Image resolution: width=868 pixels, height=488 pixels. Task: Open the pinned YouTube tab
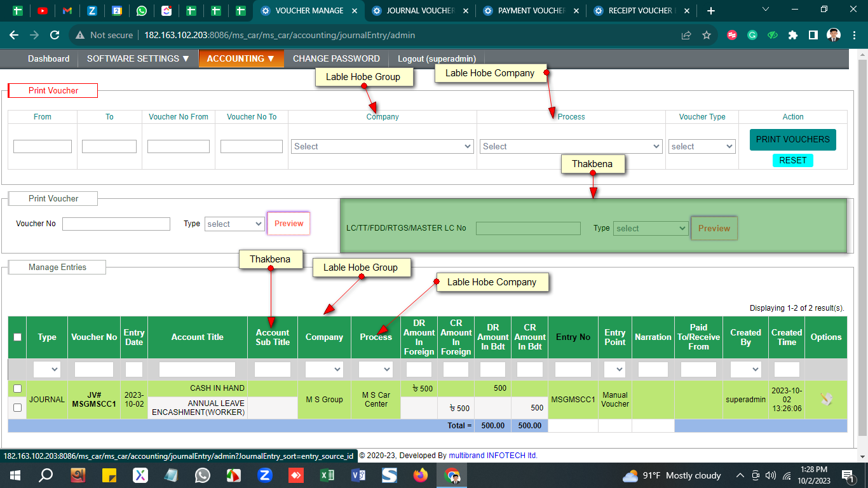[43, 11]
